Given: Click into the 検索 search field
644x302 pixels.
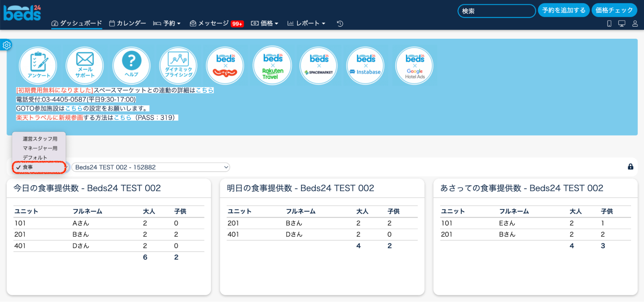Looking at the screenshot, I should click(496, 11).
